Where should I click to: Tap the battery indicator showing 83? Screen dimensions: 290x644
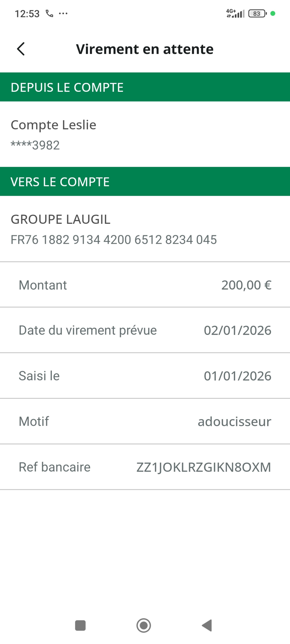point(257,13)
